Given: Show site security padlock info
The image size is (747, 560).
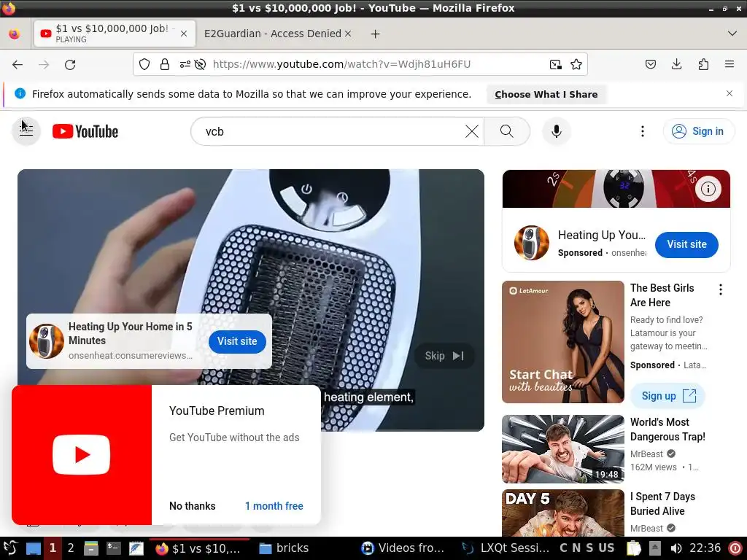Looking at the screenshot, I should pyautogui.click(x=165, y=64).
